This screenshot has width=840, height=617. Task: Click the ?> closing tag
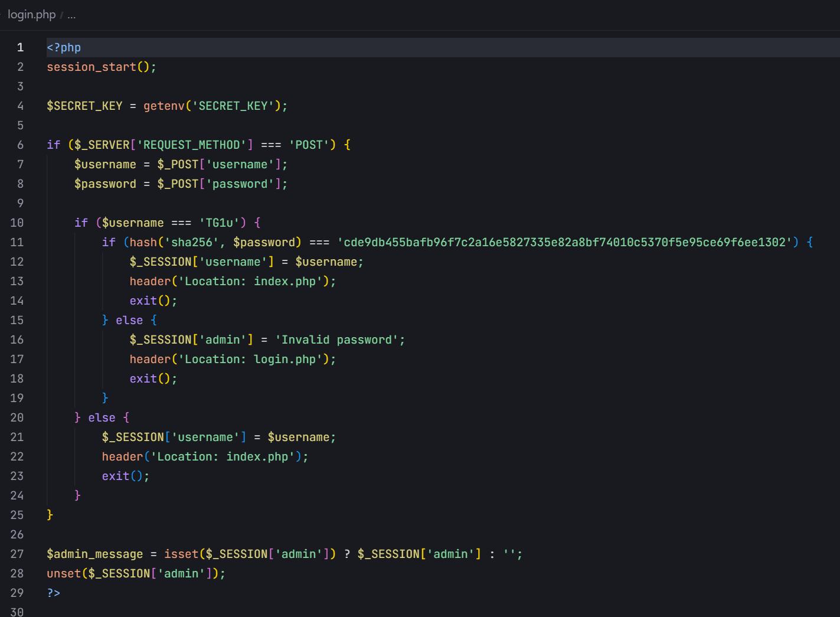pyautogui.click(x=54, y=593)
